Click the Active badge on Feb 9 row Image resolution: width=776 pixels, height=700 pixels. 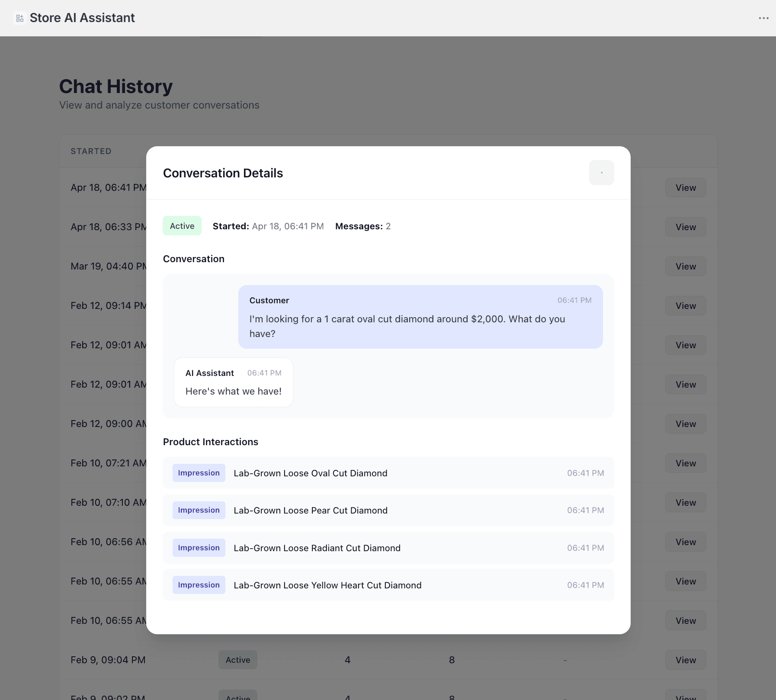click(x=237, y=659)
